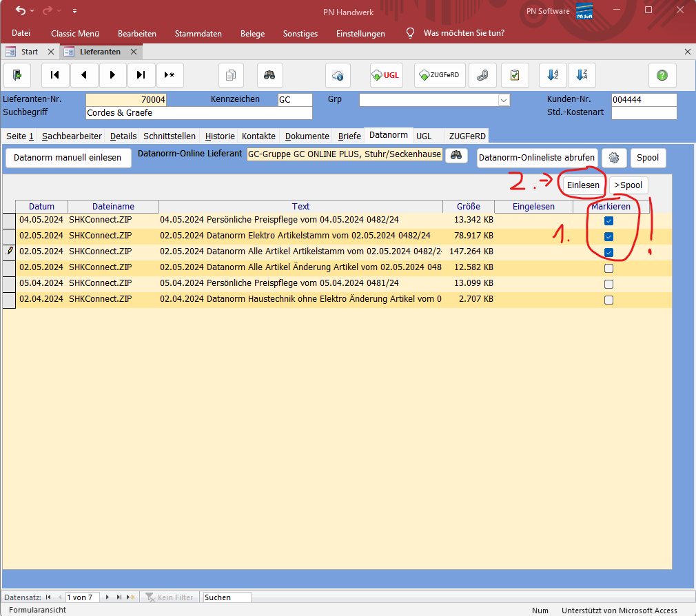696x616 pixels.
Task: Click the cloud info toolbar icon
Action: click(338, 75)
